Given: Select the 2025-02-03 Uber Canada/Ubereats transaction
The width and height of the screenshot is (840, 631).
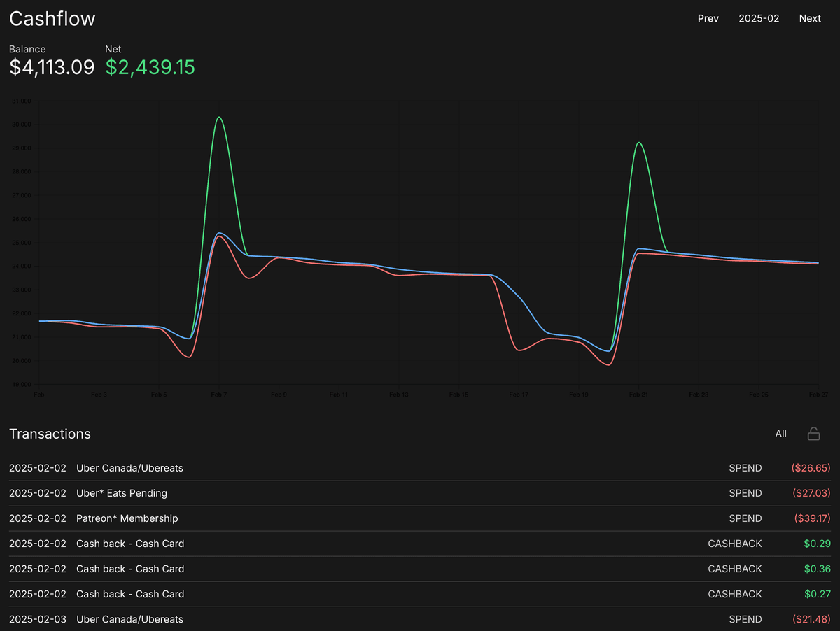Looking at the screenshot, I should pos(129,619).
